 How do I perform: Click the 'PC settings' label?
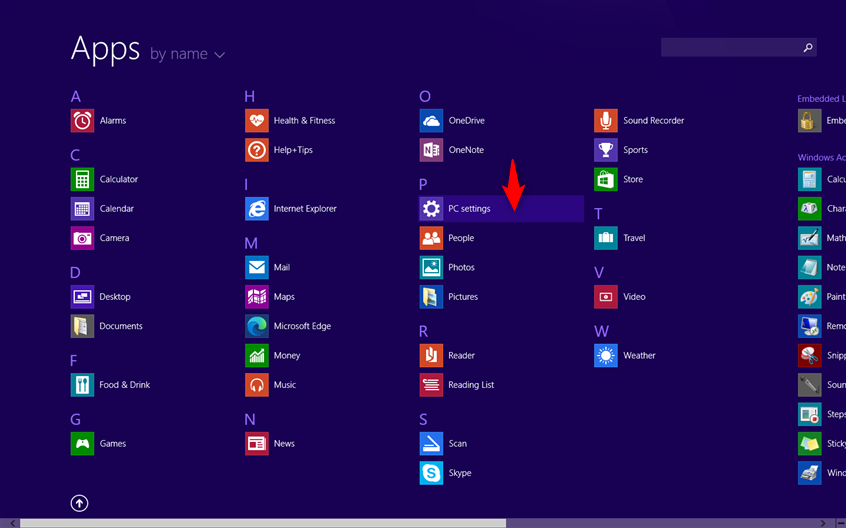point(469,209)
